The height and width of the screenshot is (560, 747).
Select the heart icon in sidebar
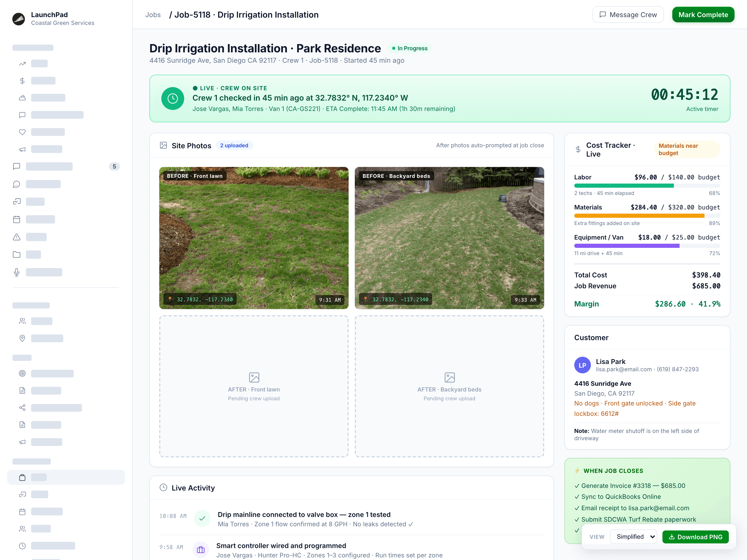[x=22, y=132]
